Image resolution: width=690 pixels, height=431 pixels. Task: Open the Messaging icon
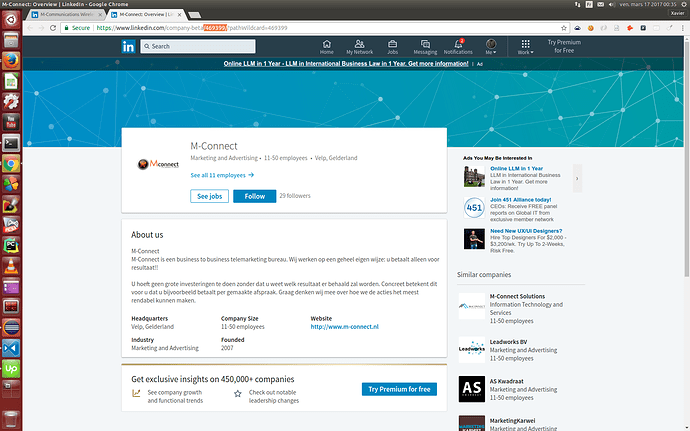coord(425,47)
